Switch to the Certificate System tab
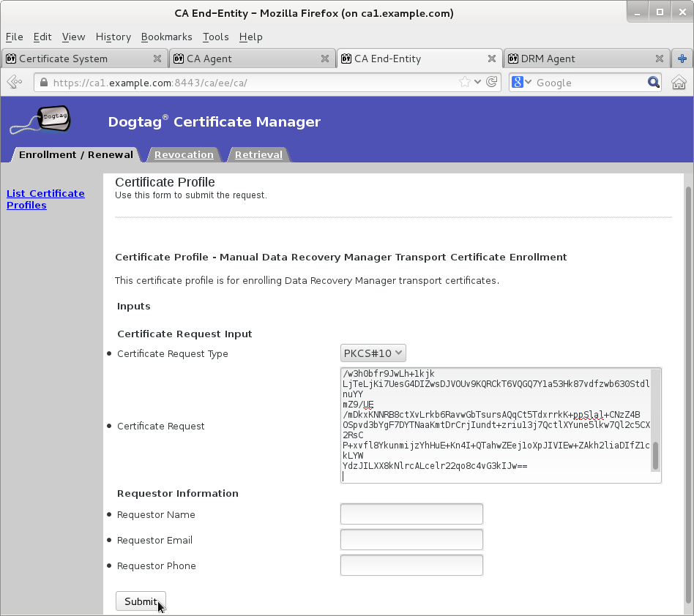Viewport: 694px width, 616px height. pos(83,59)
